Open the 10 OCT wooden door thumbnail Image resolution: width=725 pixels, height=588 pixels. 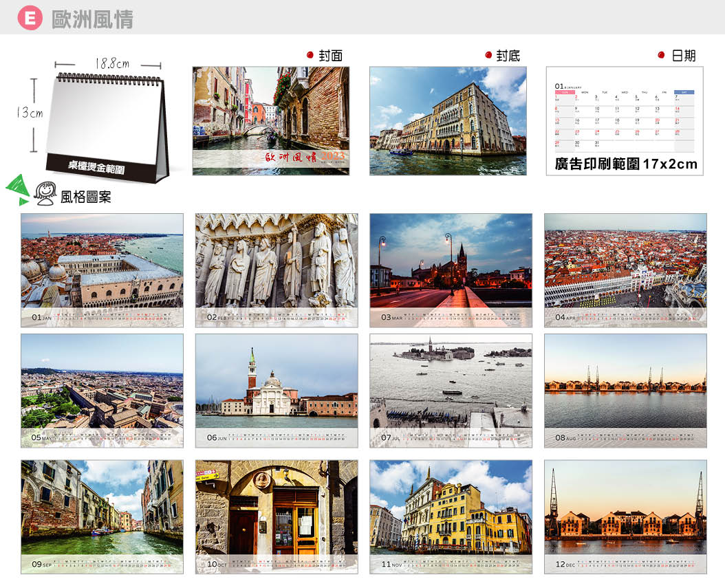(277, 516)
